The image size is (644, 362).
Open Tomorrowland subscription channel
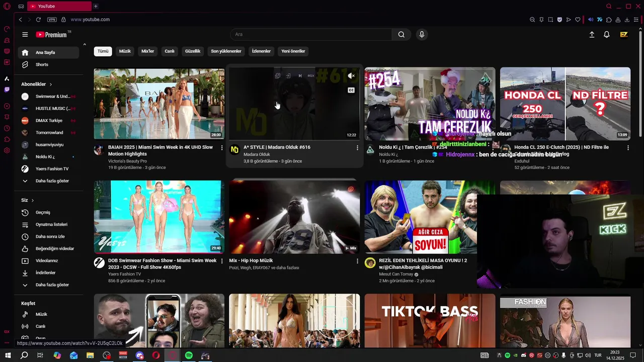pos(48,133)
